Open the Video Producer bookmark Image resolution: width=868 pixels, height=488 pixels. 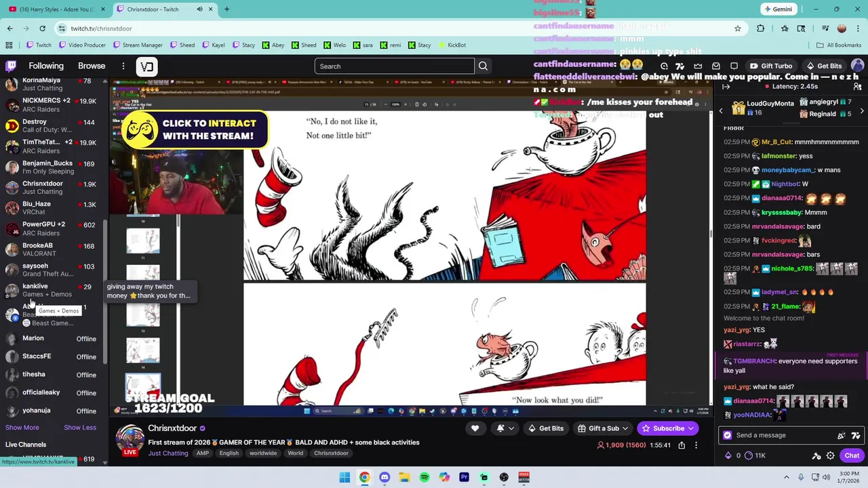click(82, 45)
